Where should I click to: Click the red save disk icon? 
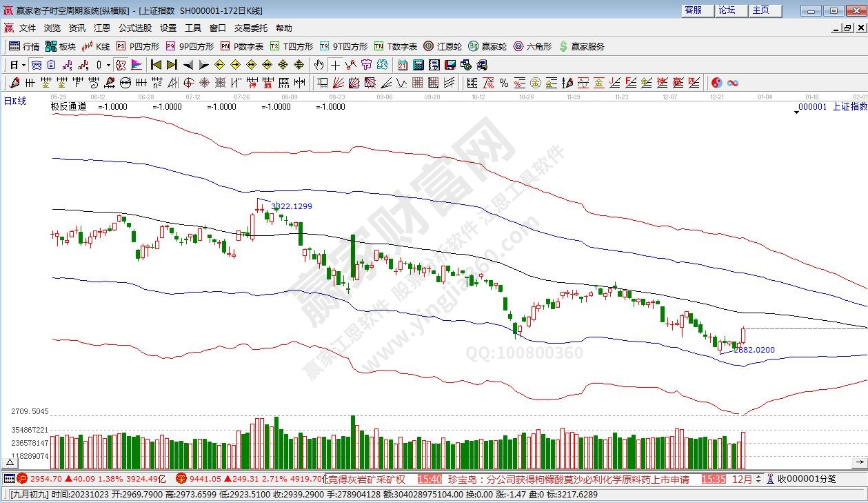[450, 65]
